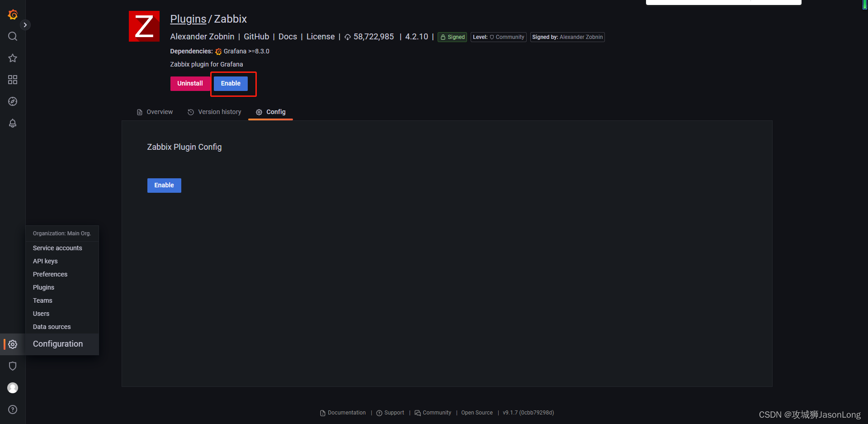Click the Signed by Alexander Zobnin badge
868x424 pixels.
coord(567,37)
